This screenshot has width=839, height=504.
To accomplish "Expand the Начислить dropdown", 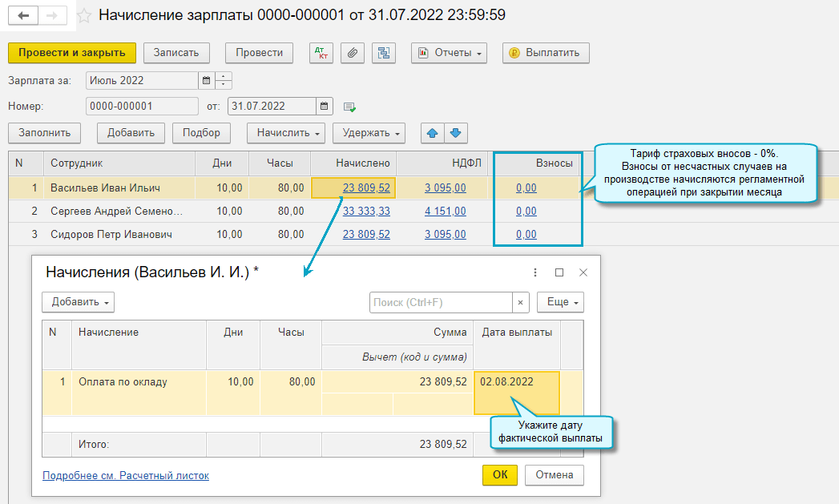I will click(x=286, y=133).
